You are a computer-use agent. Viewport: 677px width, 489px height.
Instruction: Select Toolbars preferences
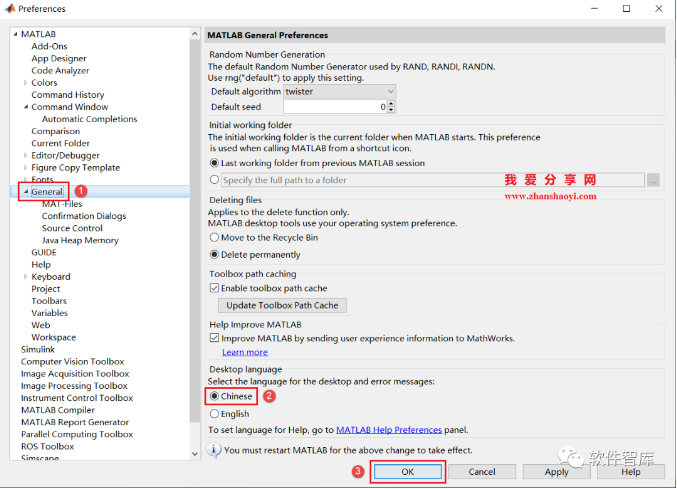pos(49,301)
